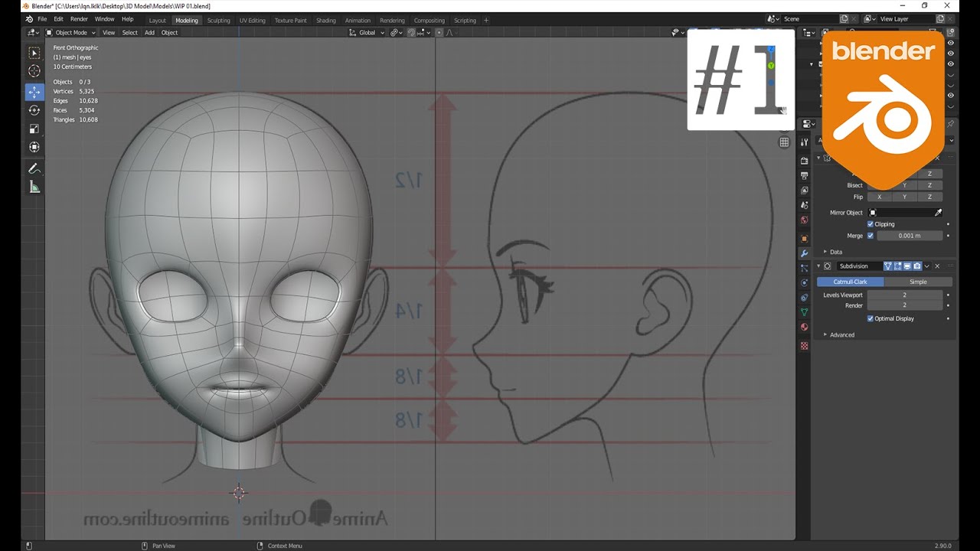Select the Measure tool
The image size is (980, 551).
34,187
